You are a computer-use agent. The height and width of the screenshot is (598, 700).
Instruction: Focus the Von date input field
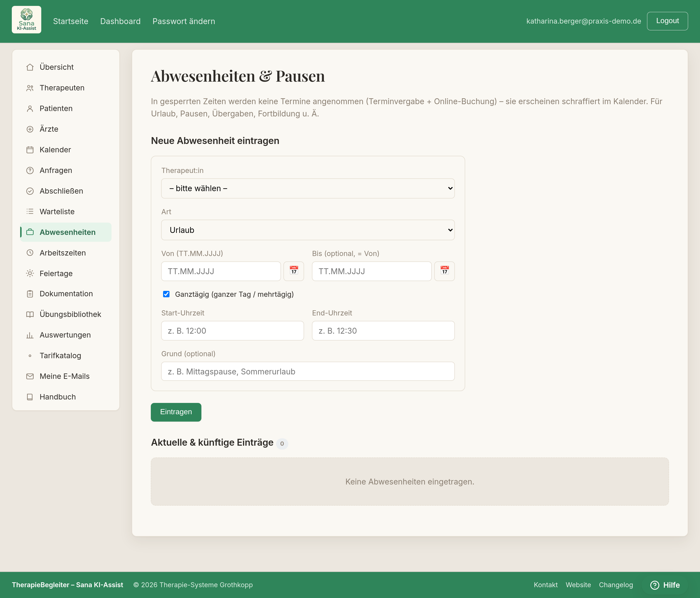221,271
